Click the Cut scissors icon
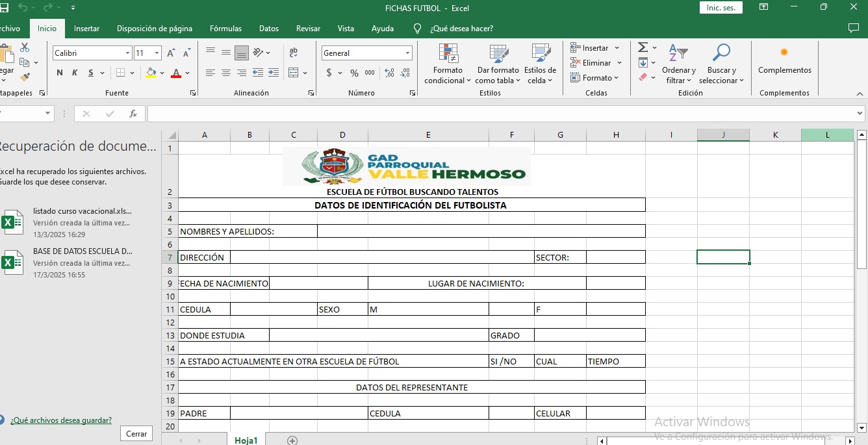Viewport: 868px width, 445px height. pyautogui.click(x=25, y=47)
